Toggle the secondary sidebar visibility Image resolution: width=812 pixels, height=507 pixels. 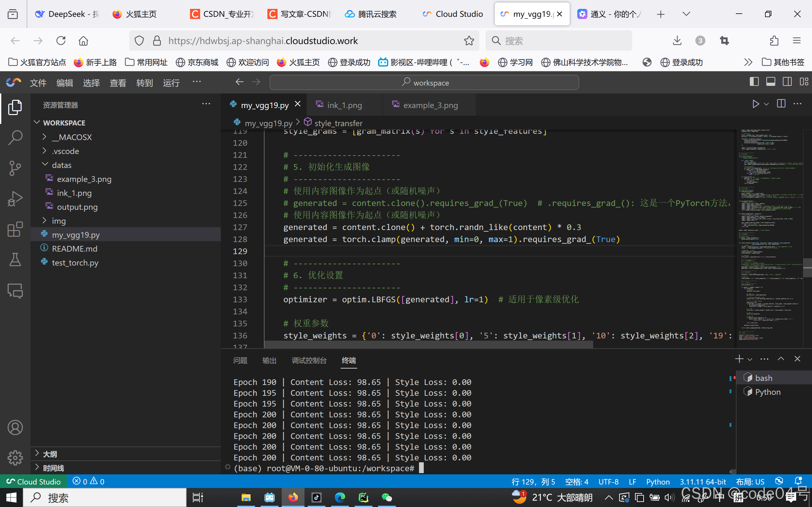pos(787,81)
